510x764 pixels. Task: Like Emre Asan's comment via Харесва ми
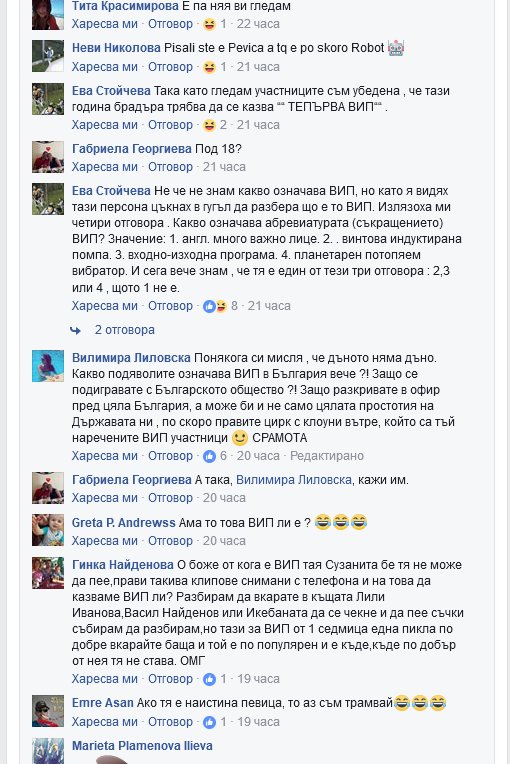click(x=105, y=722)
